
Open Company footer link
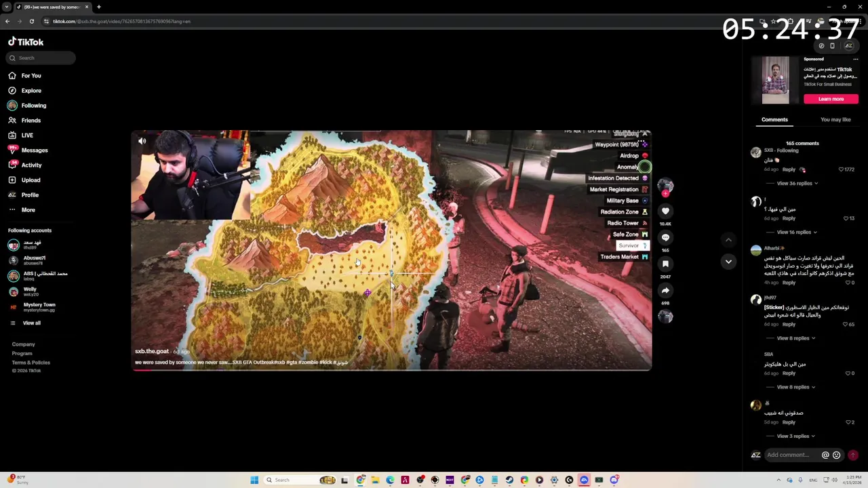click(23, 344)
